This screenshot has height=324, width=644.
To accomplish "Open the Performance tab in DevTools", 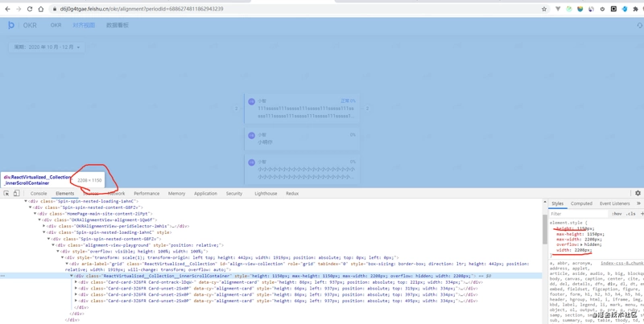I will point(147,193).
